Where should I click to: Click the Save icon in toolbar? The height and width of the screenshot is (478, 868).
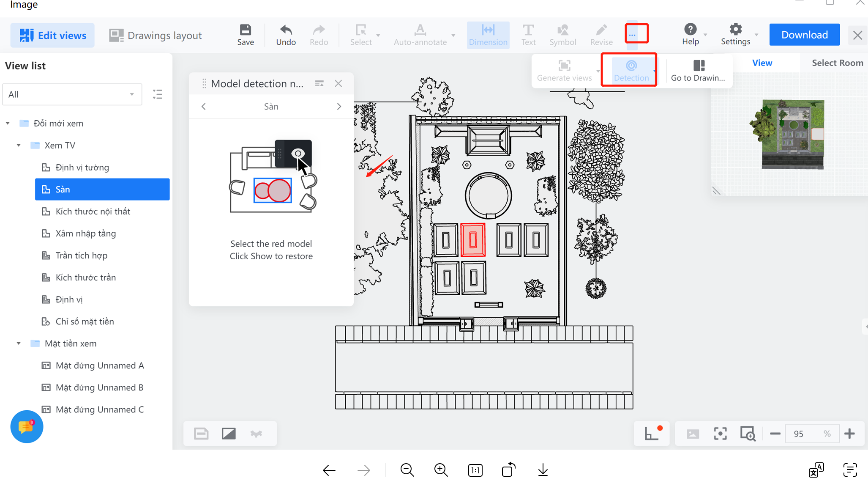pyautogui.click(x=245, y=30)
